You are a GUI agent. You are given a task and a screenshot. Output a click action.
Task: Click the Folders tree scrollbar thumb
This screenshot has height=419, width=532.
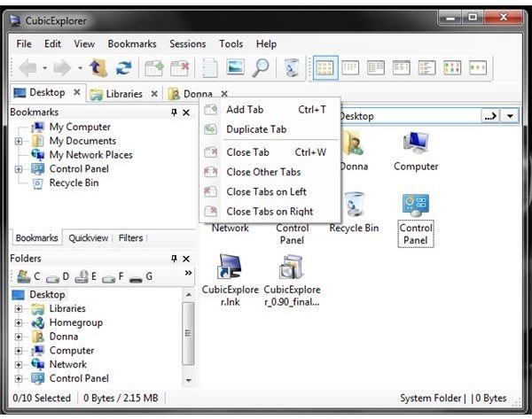tap(188, 334)
